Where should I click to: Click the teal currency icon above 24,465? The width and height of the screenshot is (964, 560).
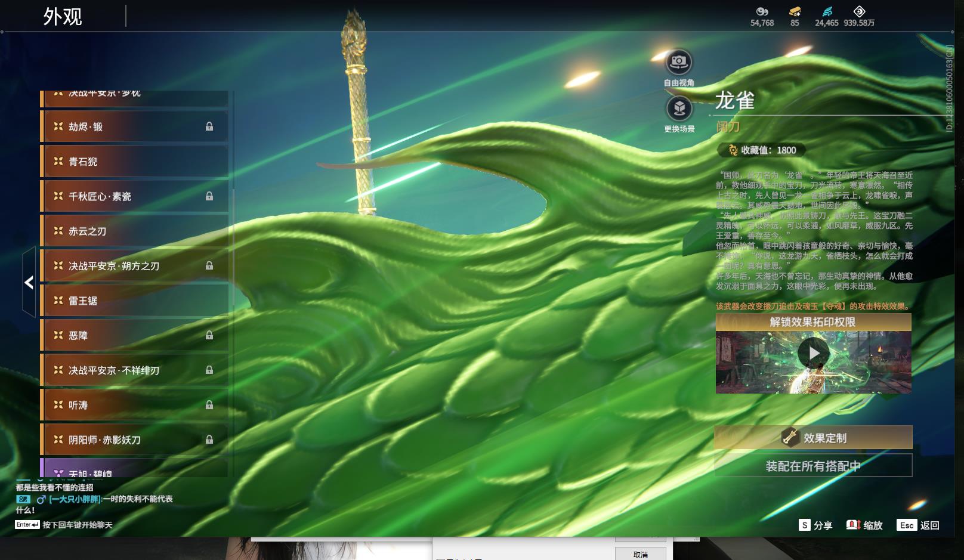tap(827, 11)
